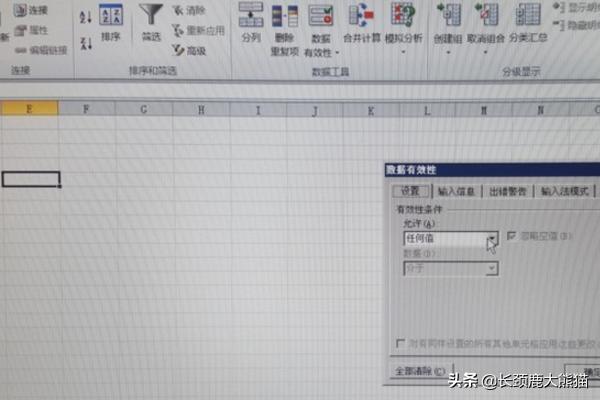Switch to the Settings (设置) tab

pos(411,191)
